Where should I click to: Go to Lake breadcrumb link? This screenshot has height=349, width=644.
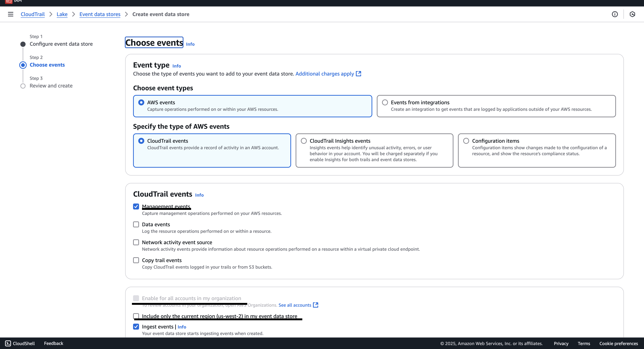(62, 14)
